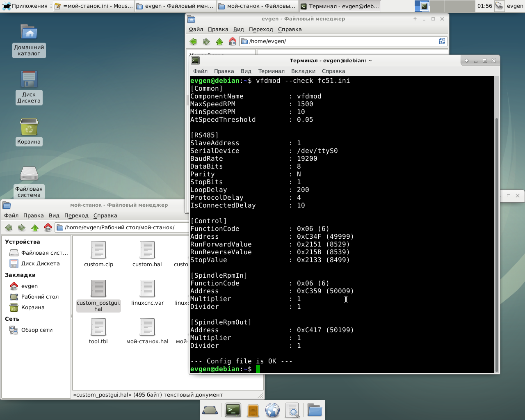The image size is (525, 420).
Task: Open the evgen user menu in the panel
Action: pyautogui.click(x=514, y=6)
